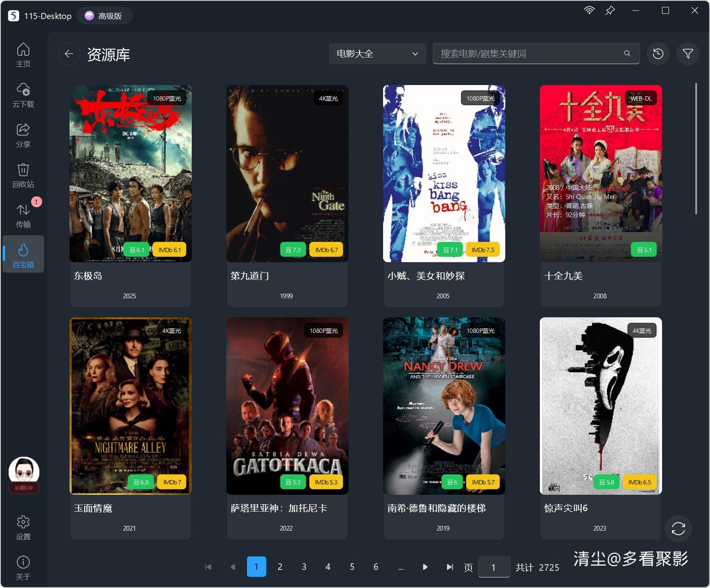The height and width of the screenshot is (588, 710).
Task: Open the Nightmare Alley poster
Action: click(130, 406)
